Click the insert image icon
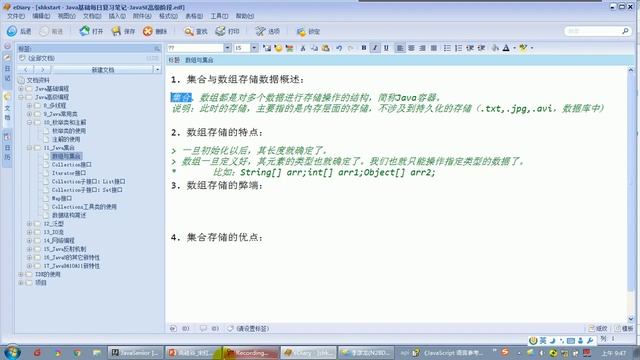Screen dimensions: 640x360 [x=267, y=48]
